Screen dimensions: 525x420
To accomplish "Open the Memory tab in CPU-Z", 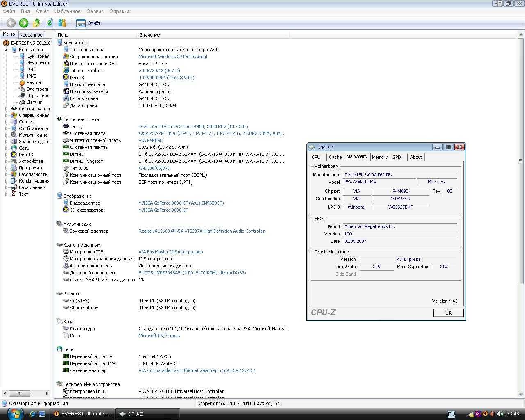I will (380, 157).
